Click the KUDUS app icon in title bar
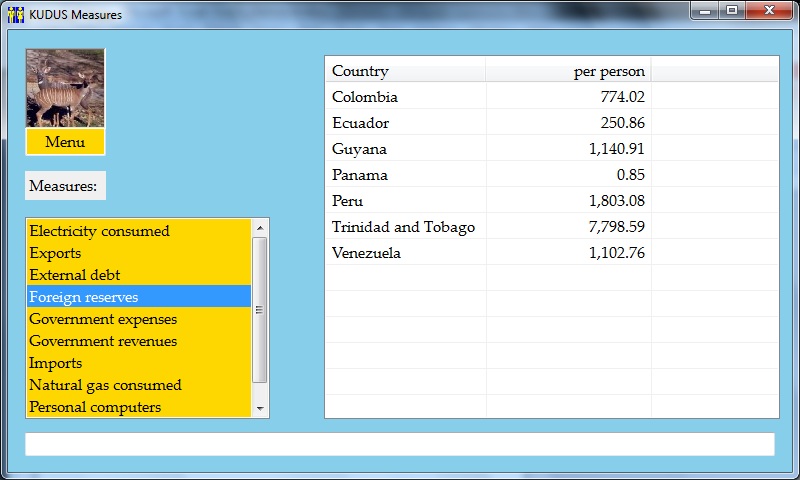Viewport: 800px width, 480px height. (15, 15)
